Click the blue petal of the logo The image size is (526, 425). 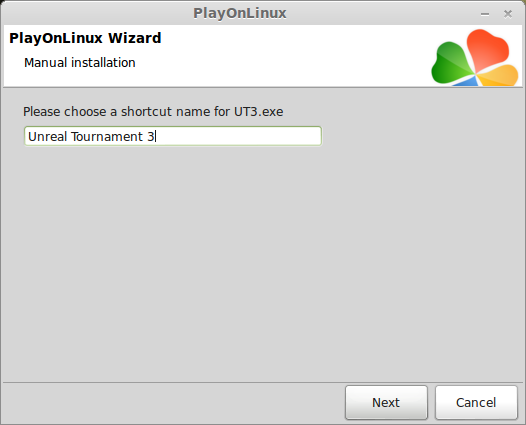(467, 81)
